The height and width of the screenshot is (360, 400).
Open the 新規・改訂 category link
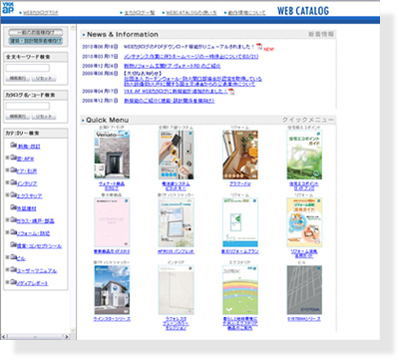point(29,146)
